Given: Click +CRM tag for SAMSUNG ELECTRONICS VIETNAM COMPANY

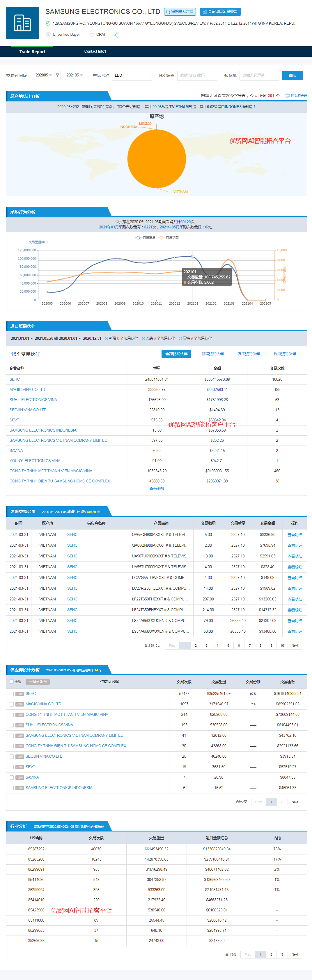Looking at the screenshot, I should pyautogui.click(x=20, y=736).
